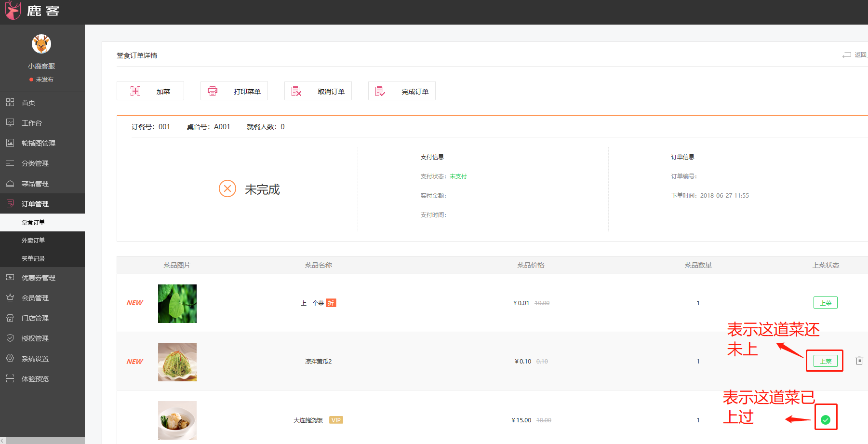This screenshot has height=444, width=868.
Task: Click the 下单时间 2018-06-27 11:55 text
Action: pyautogui.click(x=710, y=196)
